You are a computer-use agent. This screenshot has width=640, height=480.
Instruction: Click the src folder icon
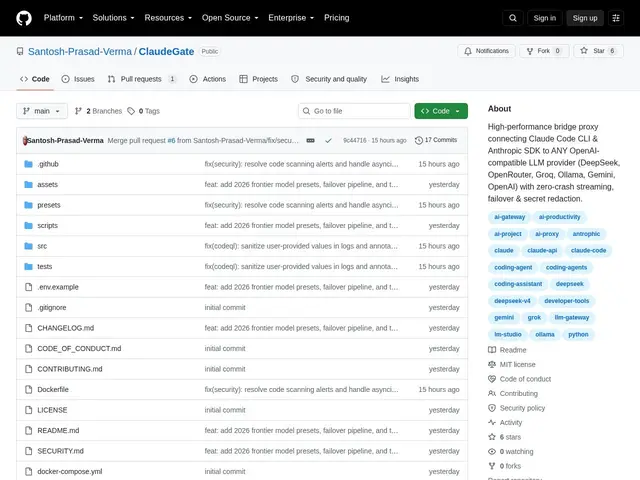(28, 246)
